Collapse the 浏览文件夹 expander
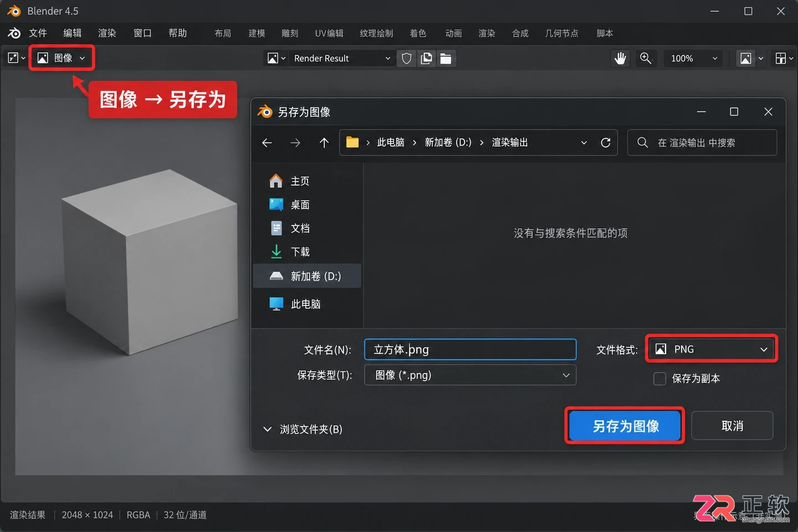Screen dimensions: 798x532 (x=302, y=429)
